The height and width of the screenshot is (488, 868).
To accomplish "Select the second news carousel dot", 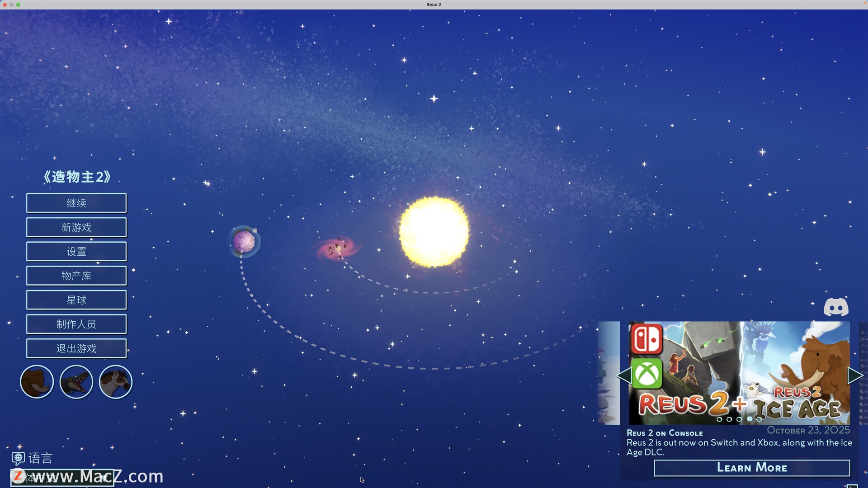I will tap(729, 419).
